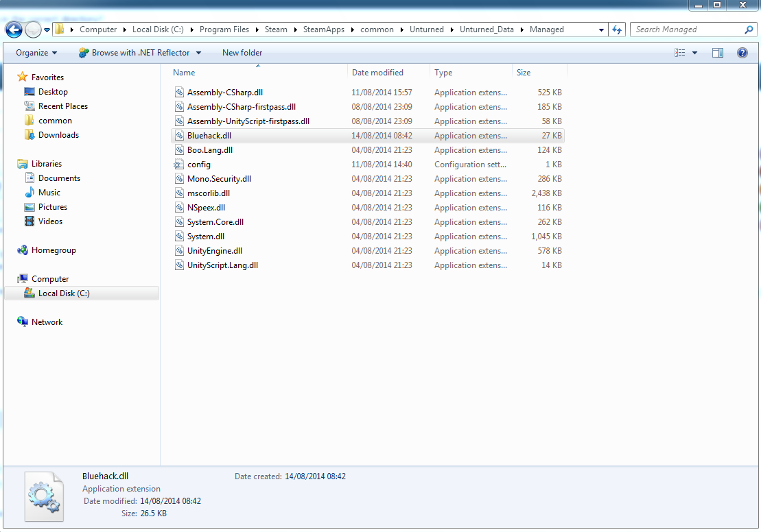Click the System.Core.dll file icon
The image size is (761, 532).
(x=179, y=222)
